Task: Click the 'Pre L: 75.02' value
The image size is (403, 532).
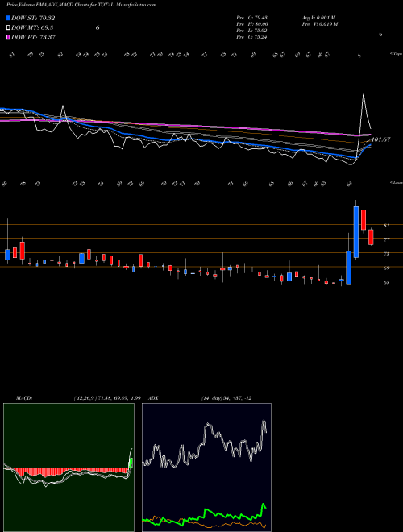Action: click(251, 31)
